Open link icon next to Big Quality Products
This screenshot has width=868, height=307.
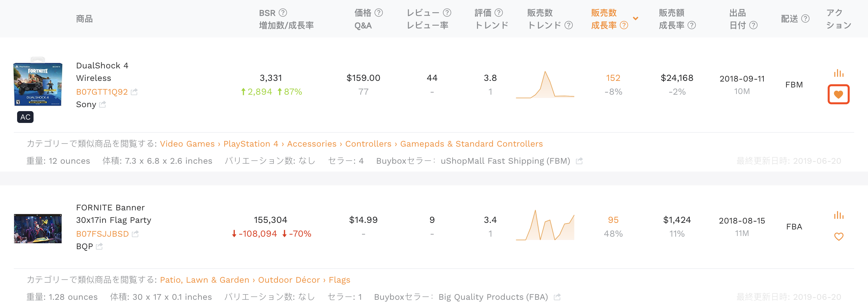[557, 297]
